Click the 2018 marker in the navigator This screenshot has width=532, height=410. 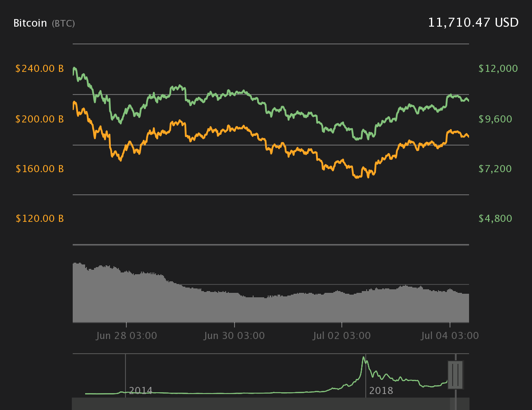click(x=381, y=391)
